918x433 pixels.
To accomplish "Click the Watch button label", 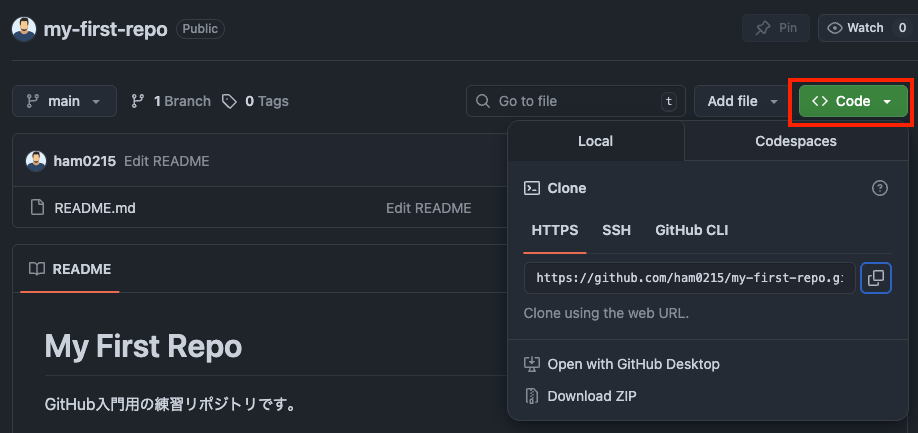I will 865,28.
